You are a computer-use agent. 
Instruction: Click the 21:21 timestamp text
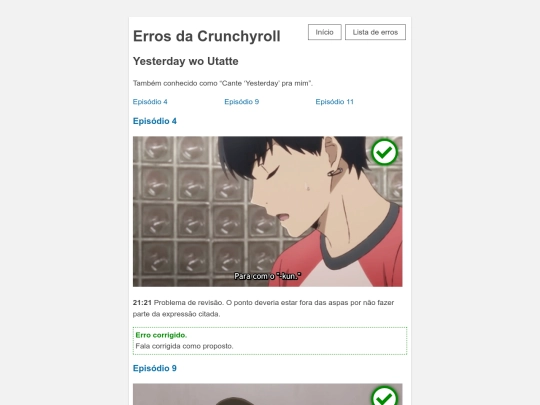pyautogui.click(x=142, y=303)
